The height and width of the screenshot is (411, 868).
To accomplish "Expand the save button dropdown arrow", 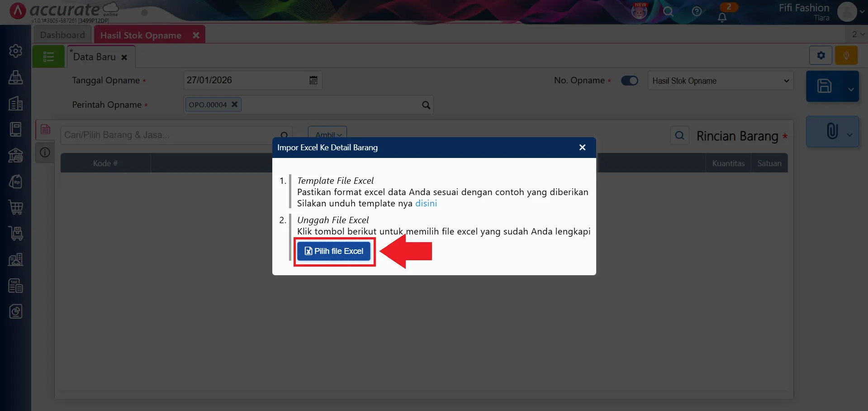I will pos(850,89).
